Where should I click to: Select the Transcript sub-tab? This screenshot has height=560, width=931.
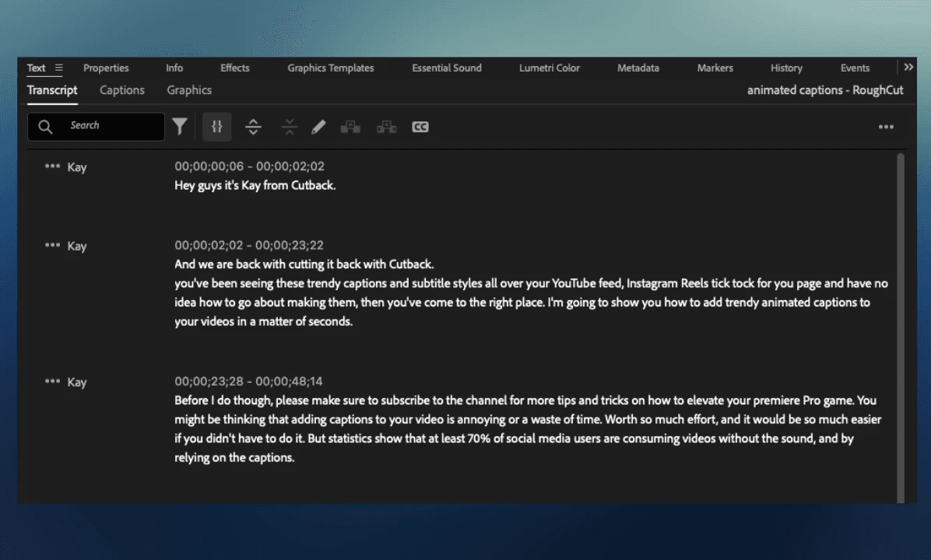[x=52, y=90]
